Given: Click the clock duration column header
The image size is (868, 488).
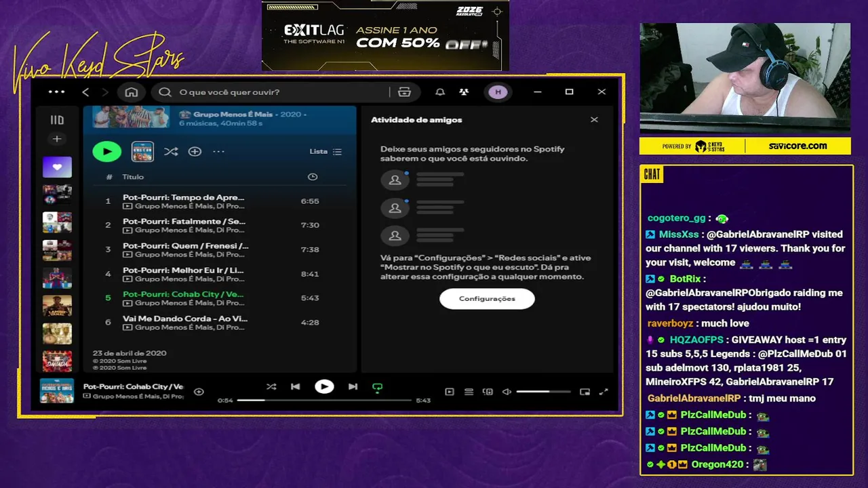Looking at the screenshot, I should pos(313,177).
